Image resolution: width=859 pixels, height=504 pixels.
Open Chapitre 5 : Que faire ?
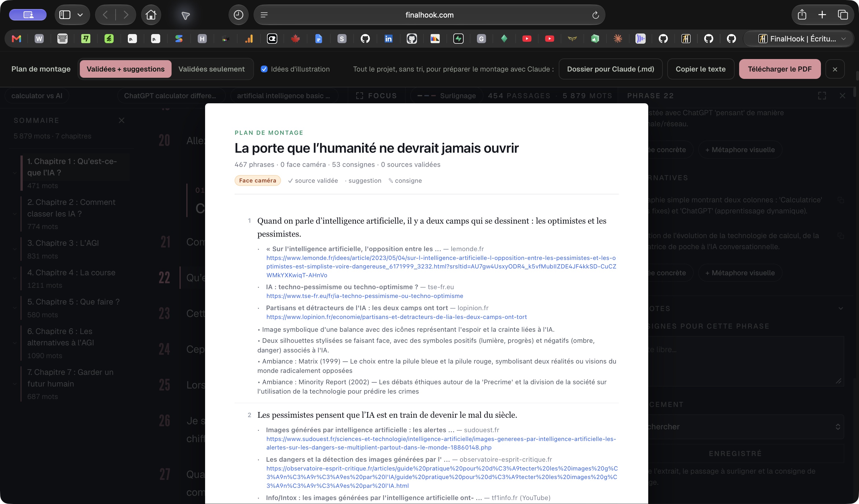[73, 302]
